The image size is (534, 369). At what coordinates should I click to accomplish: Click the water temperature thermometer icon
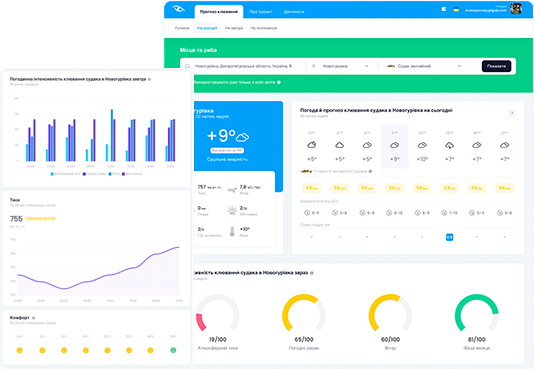[x=232, y=232]
